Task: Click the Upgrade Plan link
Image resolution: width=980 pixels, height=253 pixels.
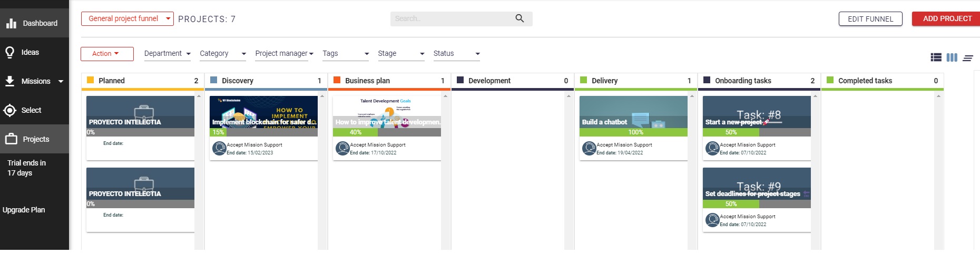Action: pos(24,210)
